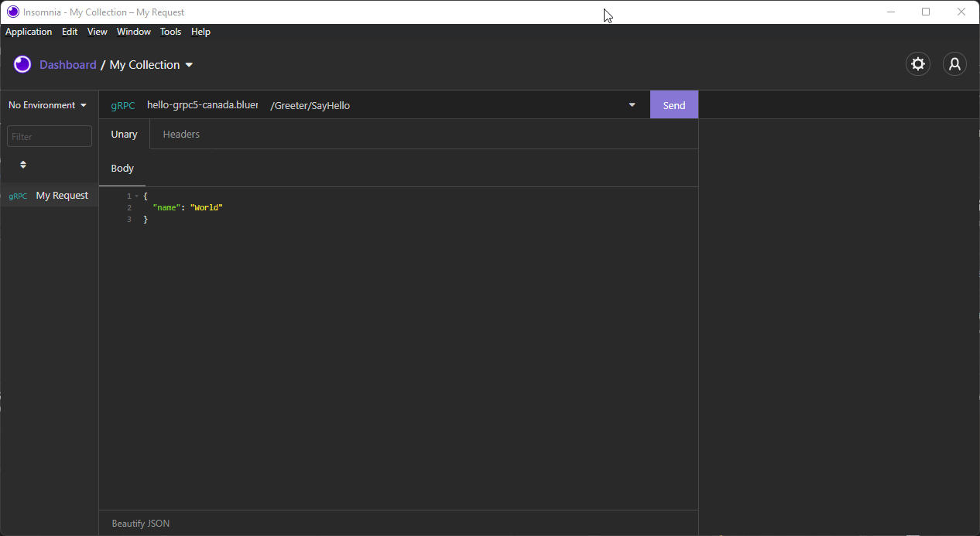Open the settings gear icon
The height and width of the screenshot is (536, 980).
coord(918,64)
